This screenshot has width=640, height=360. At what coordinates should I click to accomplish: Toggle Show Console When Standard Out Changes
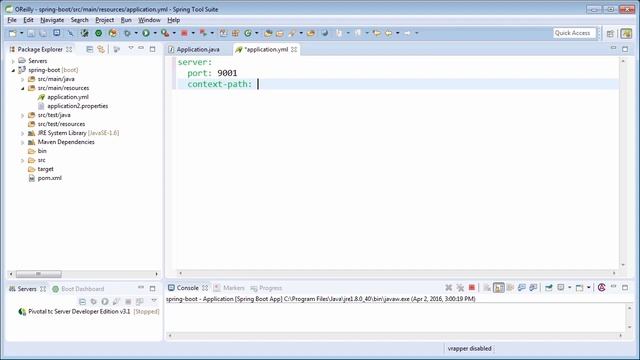[522, 288]
